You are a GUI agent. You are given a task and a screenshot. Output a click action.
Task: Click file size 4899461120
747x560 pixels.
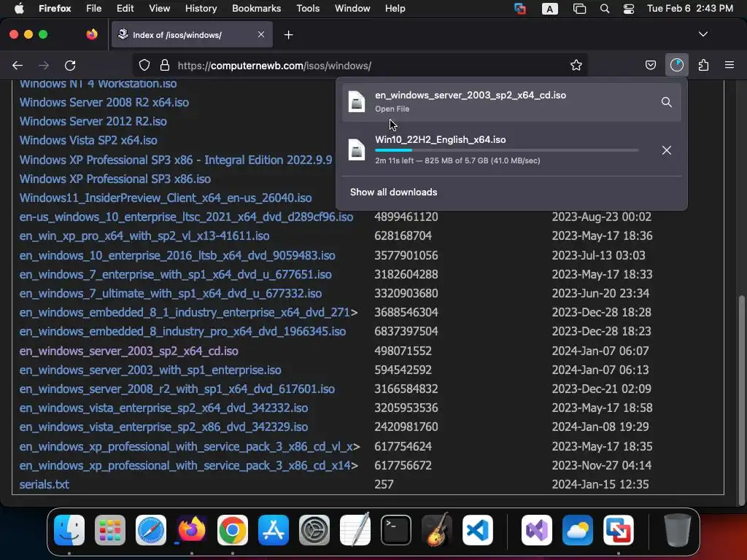coord(406,217)
